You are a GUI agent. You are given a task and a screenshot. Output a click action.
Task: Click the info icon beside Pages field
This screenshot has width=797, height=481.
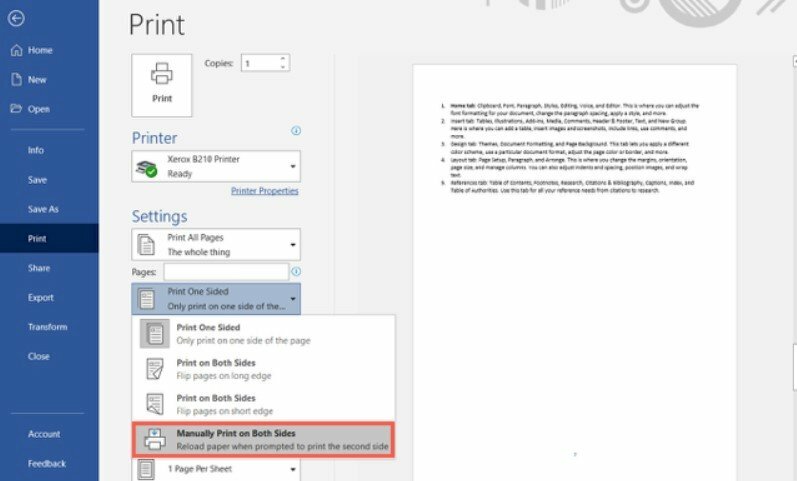[296, 271]
